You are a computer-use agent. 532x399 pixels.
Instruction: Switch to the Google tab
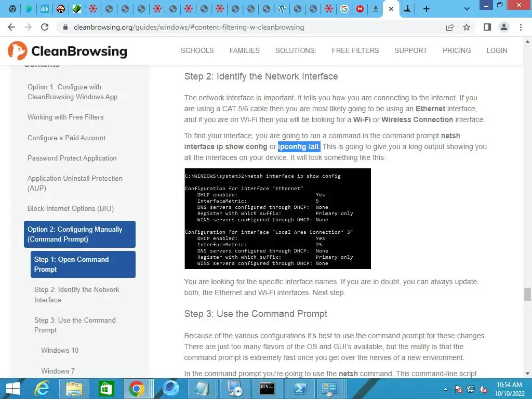(344, 9)
